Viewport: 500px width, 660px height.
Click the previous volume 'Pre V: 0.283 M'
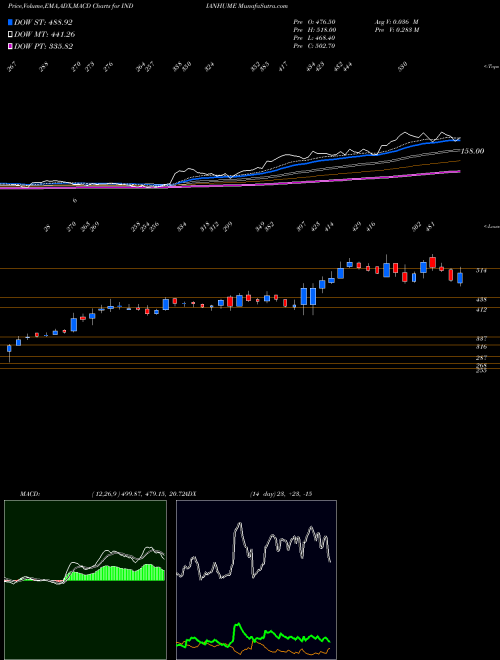pos(396,30)
